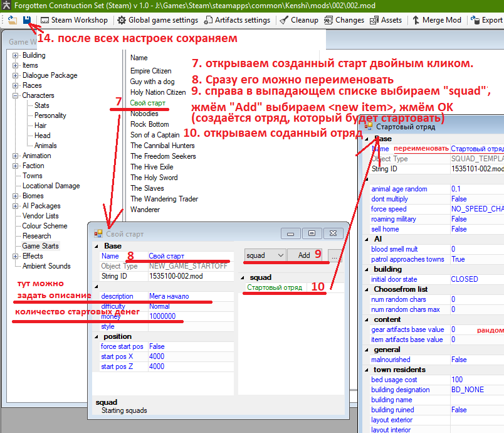
Task: Open the Changes view
Action: click(344, 20)
